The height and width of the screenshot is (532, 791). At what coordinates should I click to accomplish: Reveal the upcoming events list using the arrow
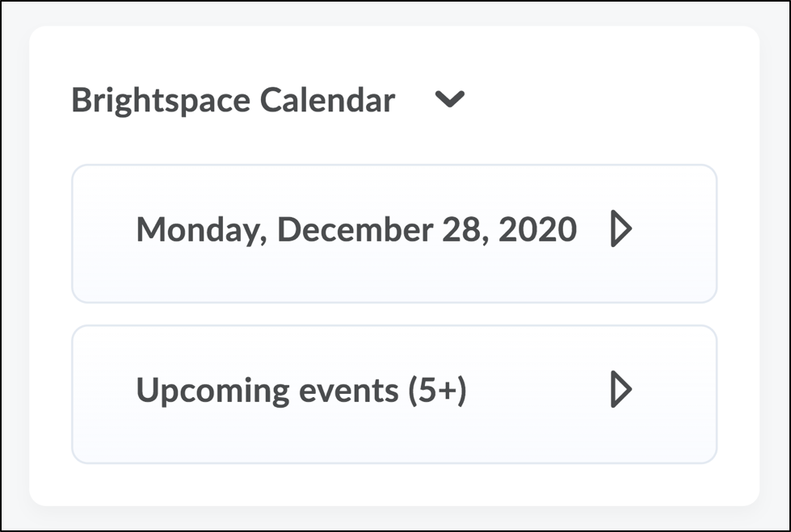620,391
